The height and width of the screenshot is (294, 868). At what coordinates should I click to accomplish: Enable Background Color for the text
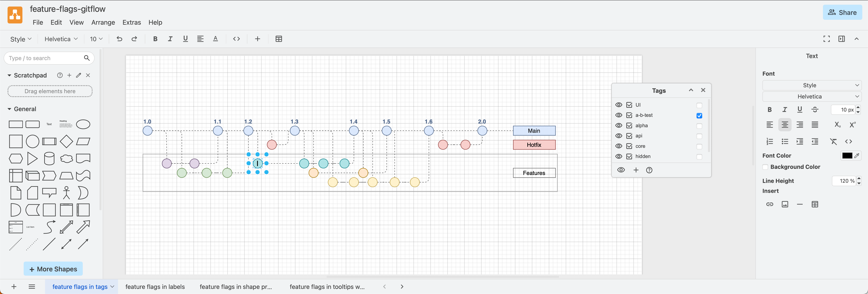765,167
